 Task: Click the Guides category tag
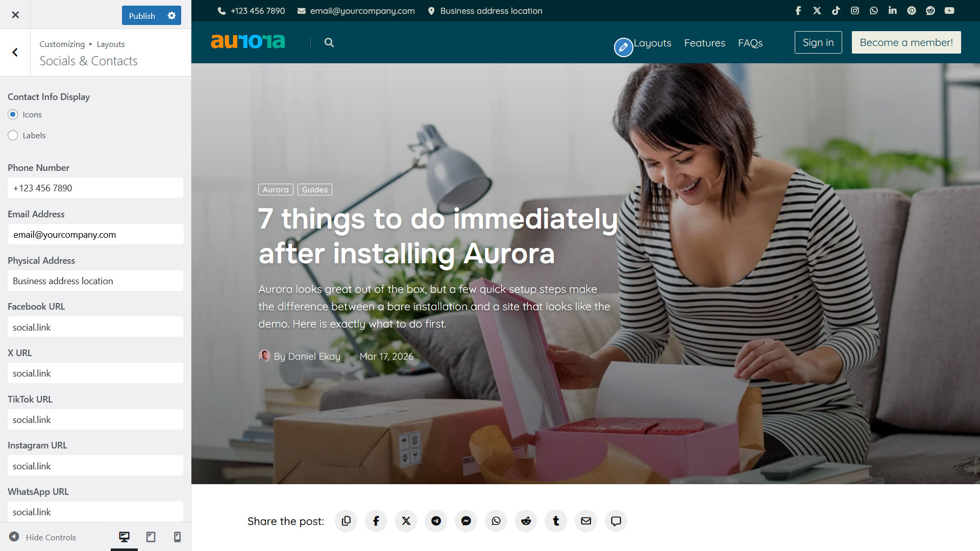[x=315, y=189]
